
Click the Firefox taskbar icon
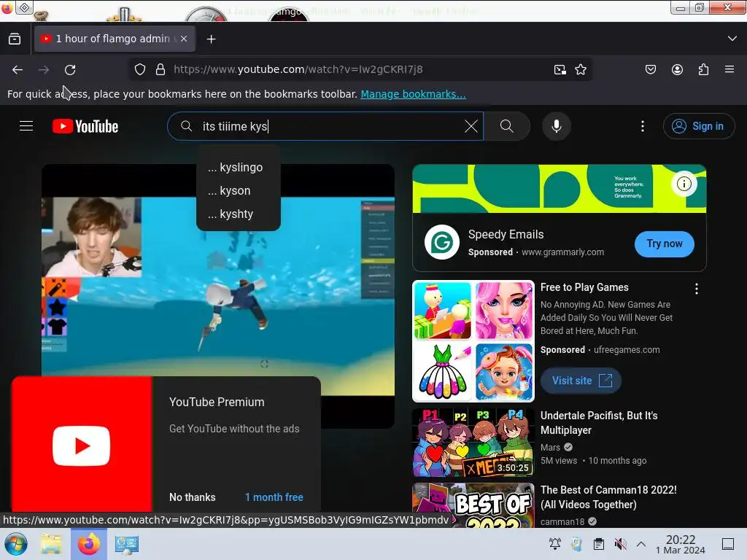click(x=88, y=544)
